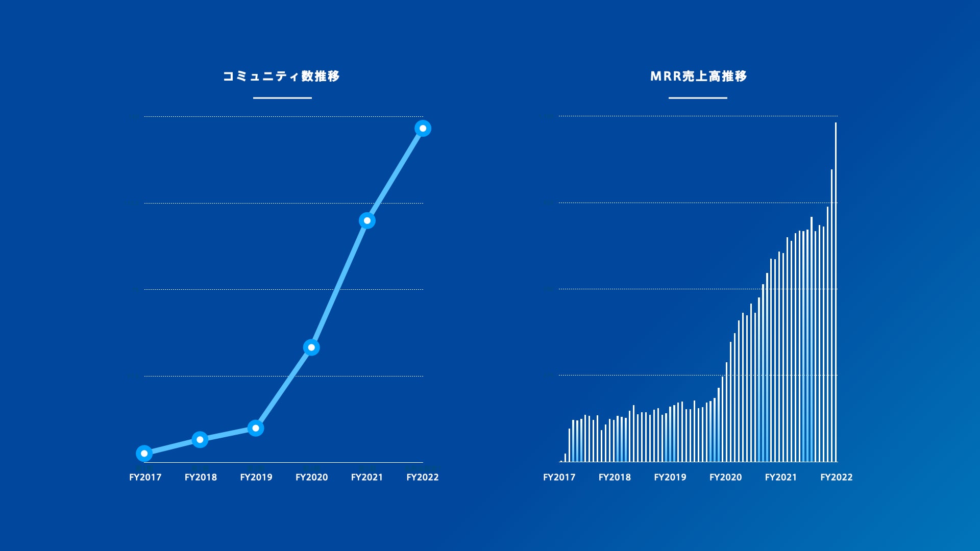Screen dimensions: 980x551
Task: Select the FY2019 line chart data point
Action: (256, 428)
